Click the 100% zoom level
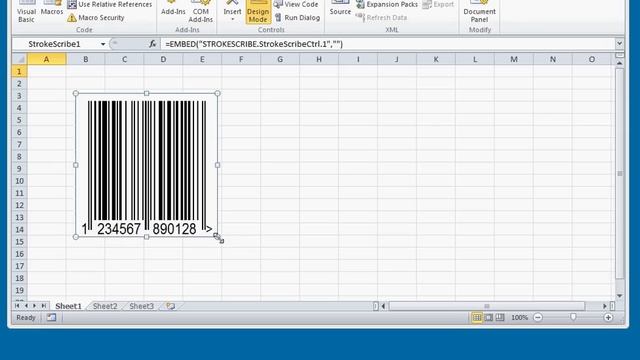The width and height of the screenshot is (640, 360). coord(519,317)
